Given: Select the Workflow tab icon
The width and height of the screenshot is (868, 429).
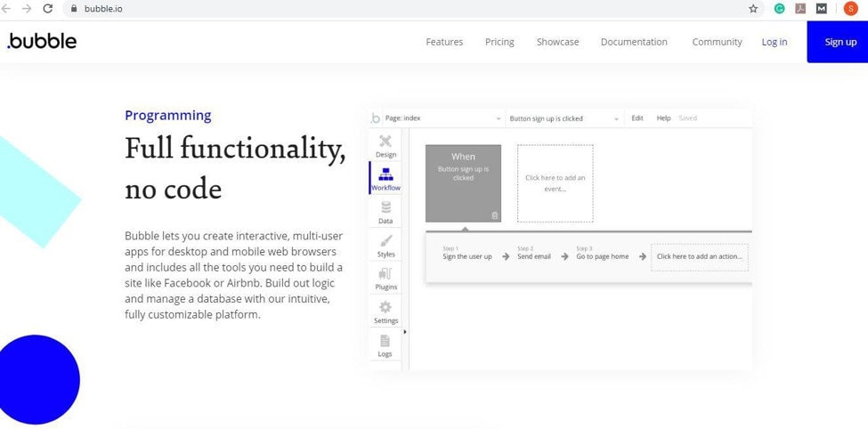Looking at the screenshot, I should pyautogui.click(x=385, y=174).
